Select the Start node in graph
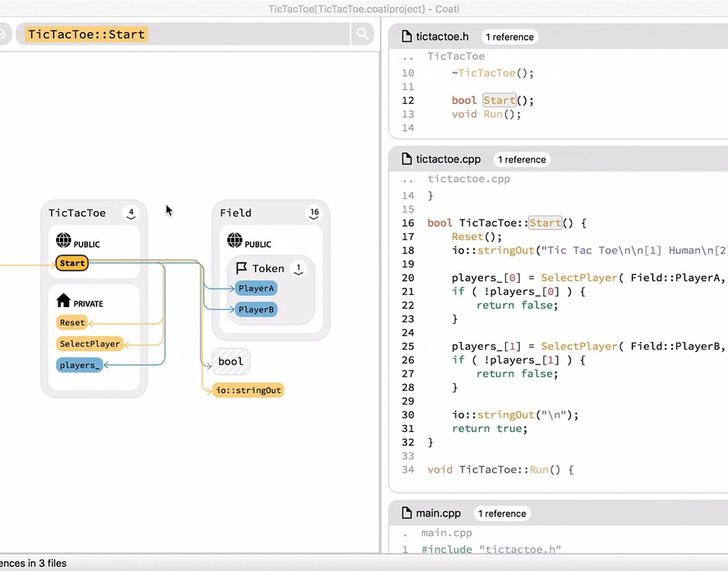The width and height of the screenshot is (728, 571). 72,263
